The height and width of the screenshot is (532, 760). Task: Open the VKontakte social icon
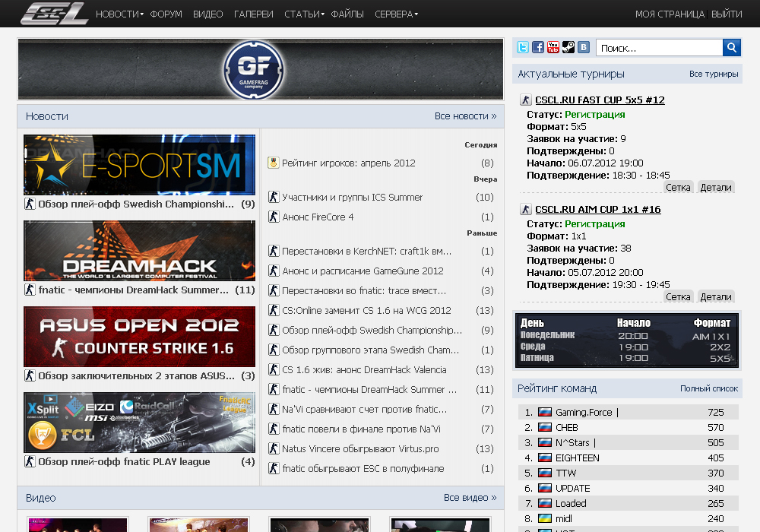click(x=584, y=47)
